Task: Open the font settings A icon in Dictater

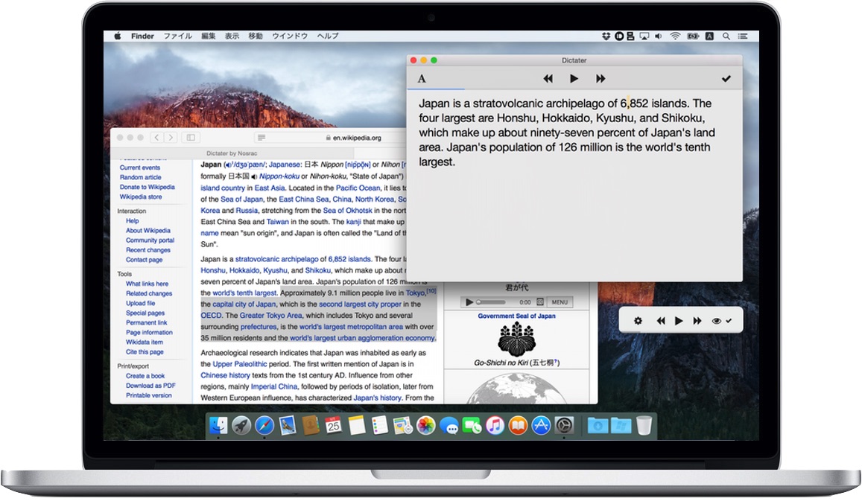Action: coord(422,79)
